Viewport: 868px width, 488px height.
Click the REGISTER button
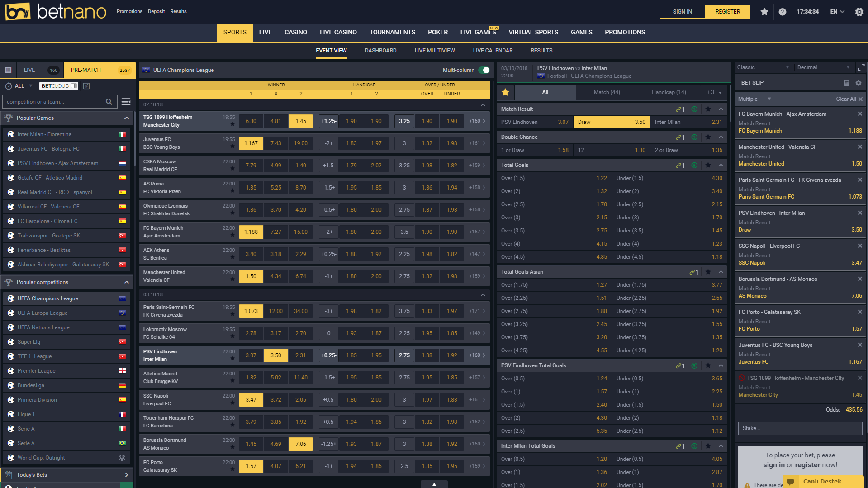[727, 12]
